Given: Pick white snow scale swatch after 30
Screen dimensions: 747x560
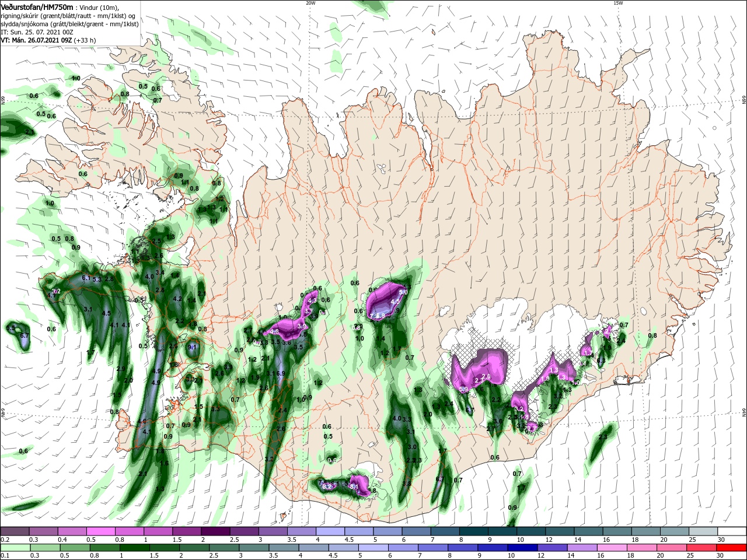Looking at the screenshot, I should pyautogui.click(x=732, y=531).
